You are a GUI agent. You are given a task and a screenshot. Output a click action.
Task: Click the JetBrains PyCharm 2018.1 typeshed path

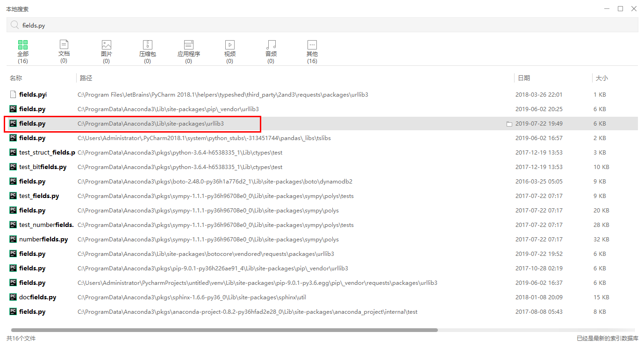pos(223,94)
